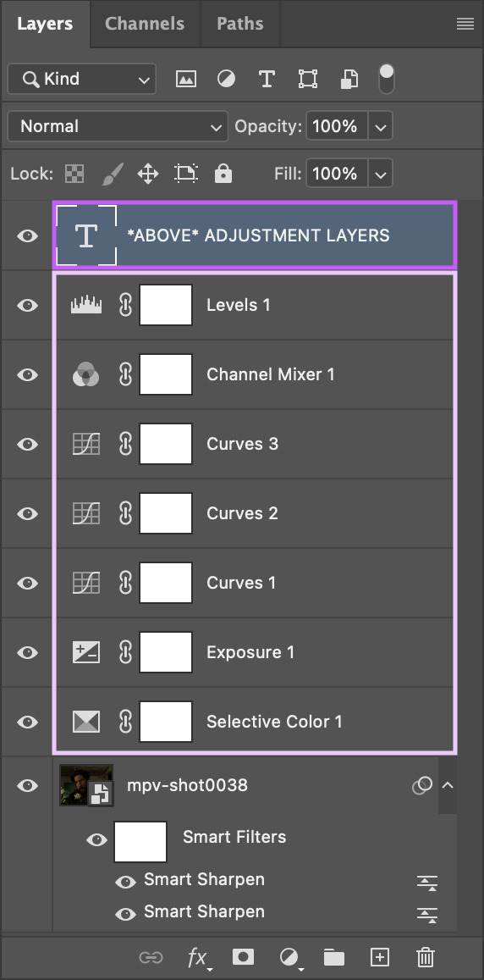This screenshot has height=980, width=484.
Task: Click the new group folder icon
Action: 334,957
